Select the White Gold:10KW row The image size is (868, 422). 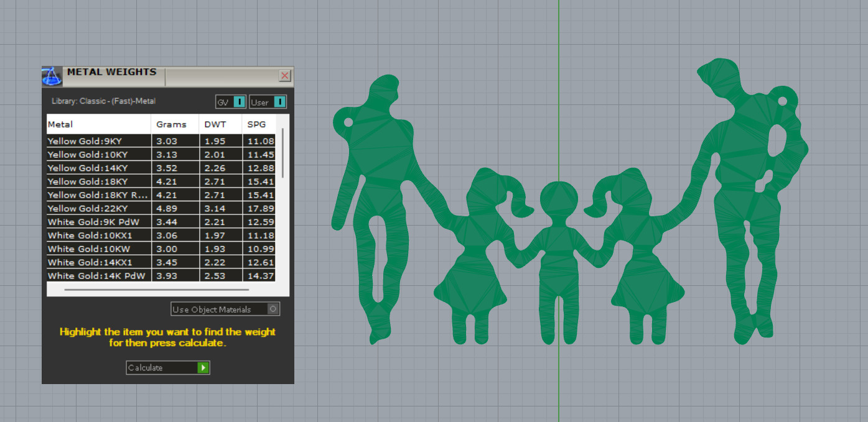pos(161,249)
